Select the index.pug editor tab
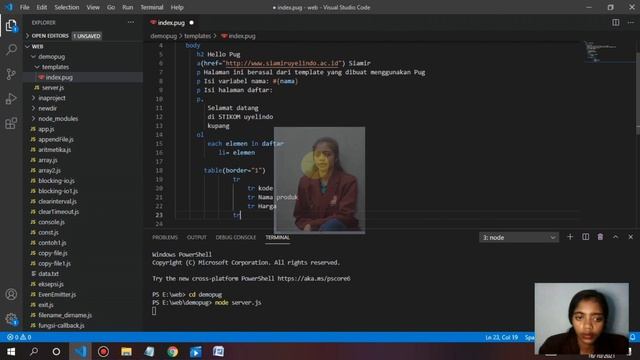The height and width of the screenshot is (360, 640). click(171, 23)
